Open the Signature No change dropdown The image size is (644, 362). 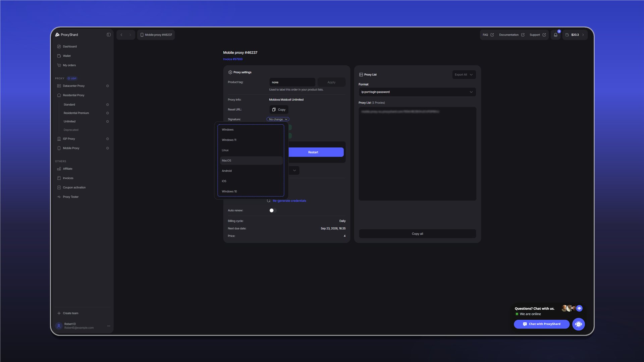click(x=278, y=119)
